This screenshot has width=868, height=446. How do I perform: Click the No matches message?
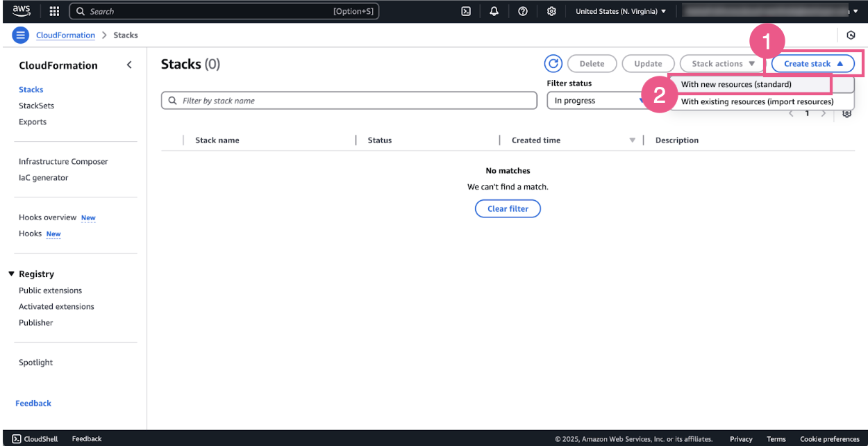tap(508, 171)
